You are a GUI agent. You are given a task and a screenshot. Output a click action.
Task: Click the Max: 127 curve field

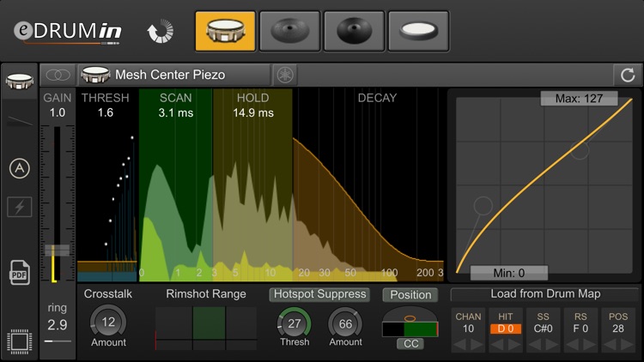[x=579, y=99]
